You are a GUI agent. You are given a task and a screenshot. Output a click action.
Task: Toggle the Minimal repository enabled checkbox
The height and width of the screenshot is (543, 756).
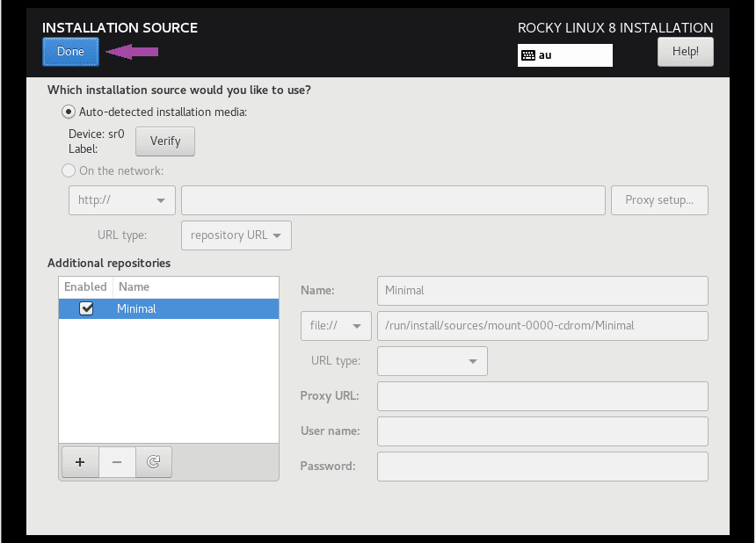coord(86,308)
